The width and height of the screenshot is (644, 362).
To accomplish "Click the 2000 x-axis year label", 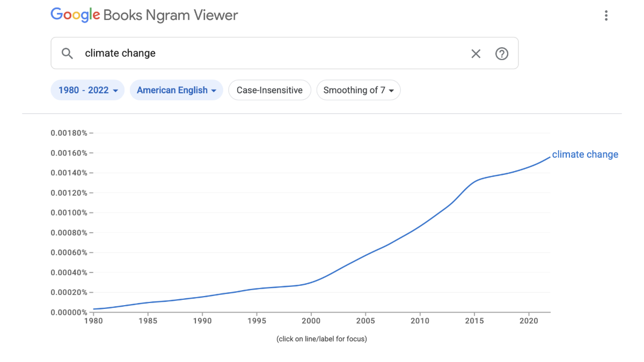I will tap(311, 321).
